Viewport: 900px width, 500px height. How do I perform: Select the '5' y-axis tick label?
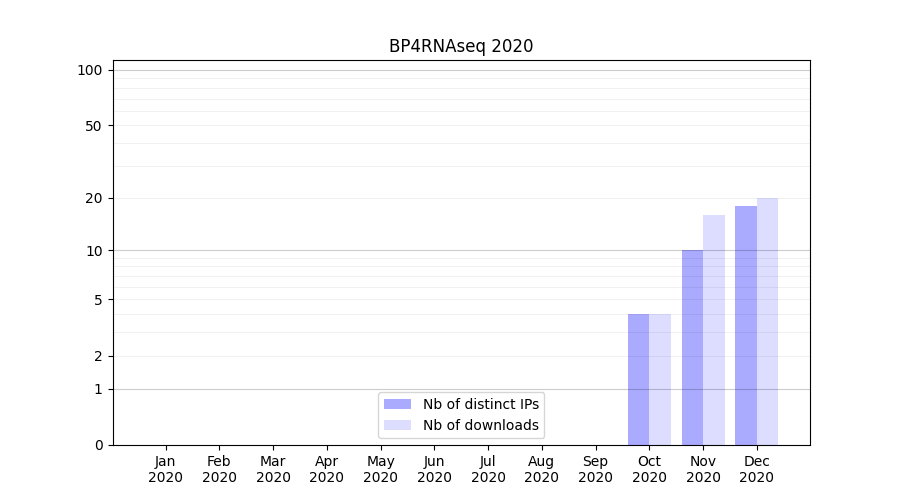point(98,300)
